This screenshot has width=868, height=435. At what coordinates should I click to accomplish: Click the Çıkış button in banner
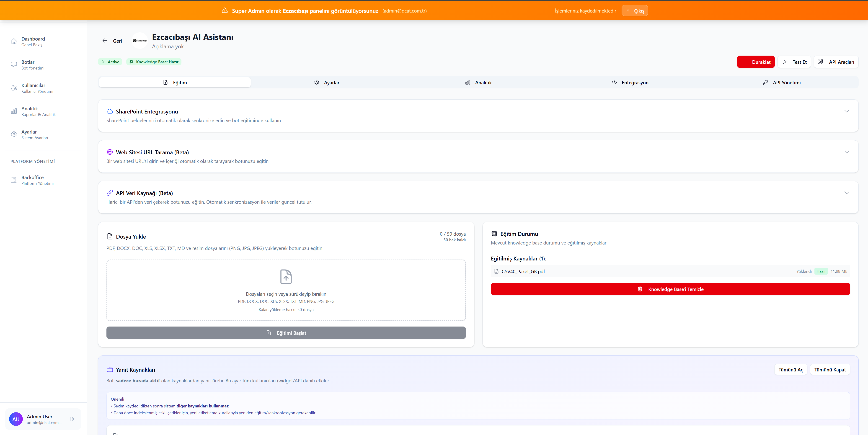pos(635,11)
